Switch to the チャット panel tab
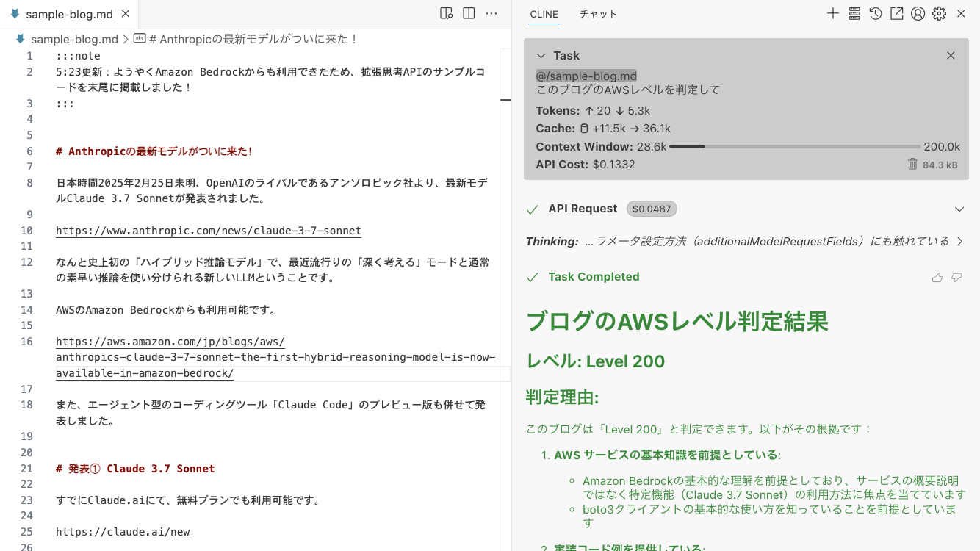980x551 pixels. pos(599,14)
